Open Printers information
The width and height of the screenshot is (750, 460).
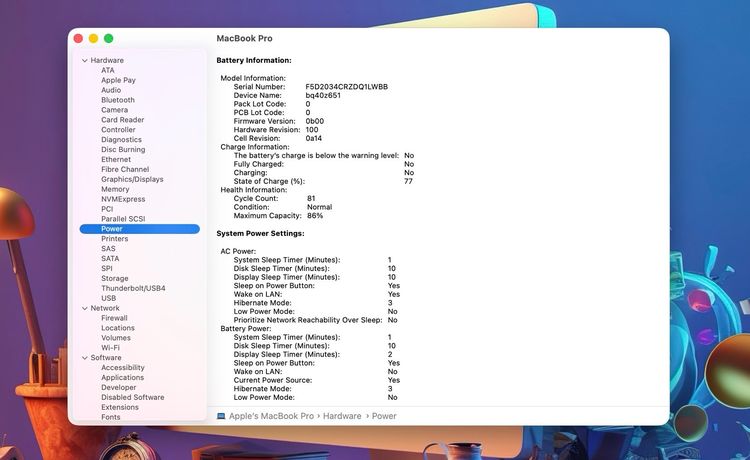(114, 239)
